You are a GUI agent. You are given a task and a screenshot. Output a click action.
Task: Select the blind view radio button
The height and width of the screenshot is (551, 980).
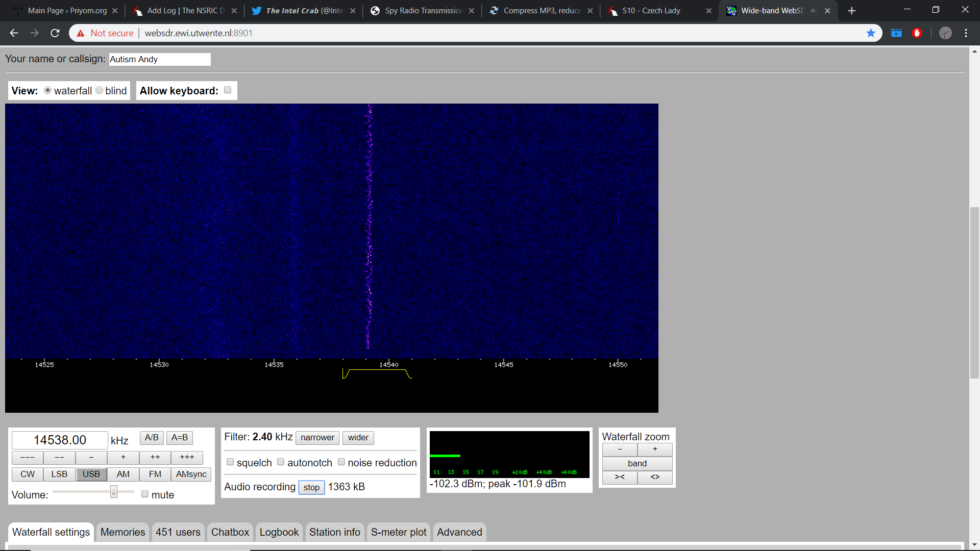coord(100,90)
